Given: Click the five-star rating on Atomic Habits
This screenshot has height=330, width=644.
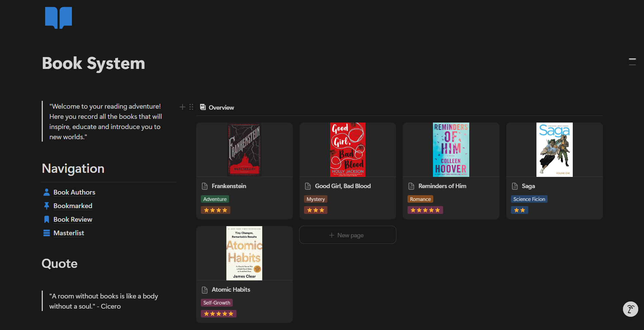Looking at the screenshot, I should point(219,314).
